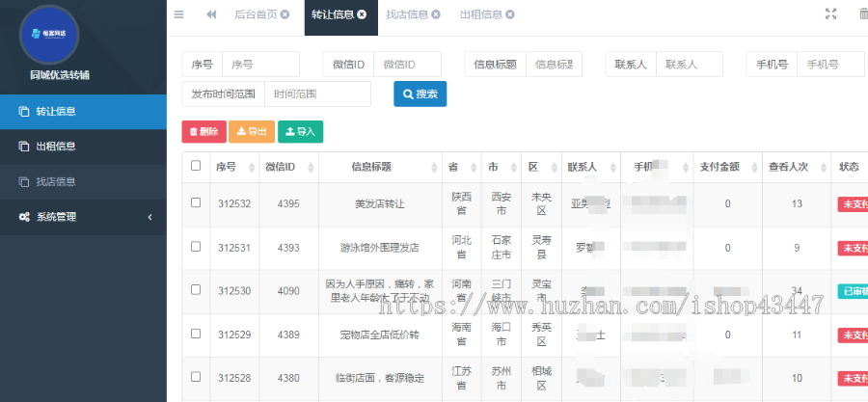
Task: Close the 后台首页 tab
Action: click(x=285, y=14)
